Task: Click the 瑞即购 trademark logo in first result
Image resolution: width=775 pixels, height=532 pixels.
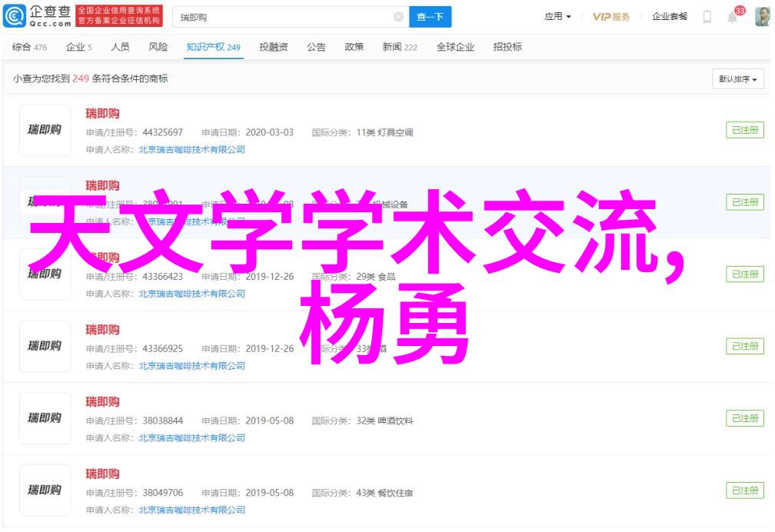Action: pos(45,131)
